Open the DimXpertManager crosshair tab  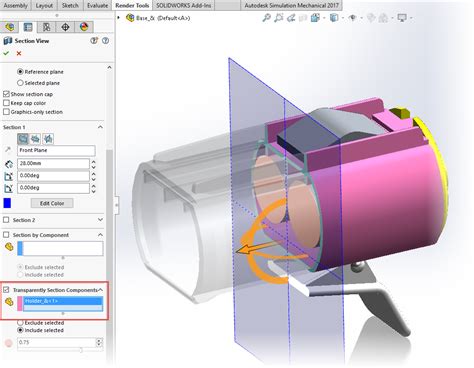pyautogui.click(x=65, y=27)
